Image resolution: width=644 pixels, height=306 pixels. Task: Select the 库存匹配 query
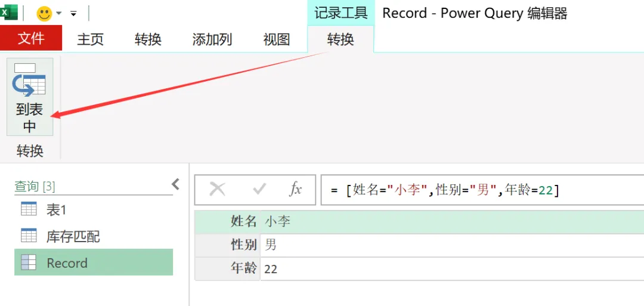tap(94, 236)
